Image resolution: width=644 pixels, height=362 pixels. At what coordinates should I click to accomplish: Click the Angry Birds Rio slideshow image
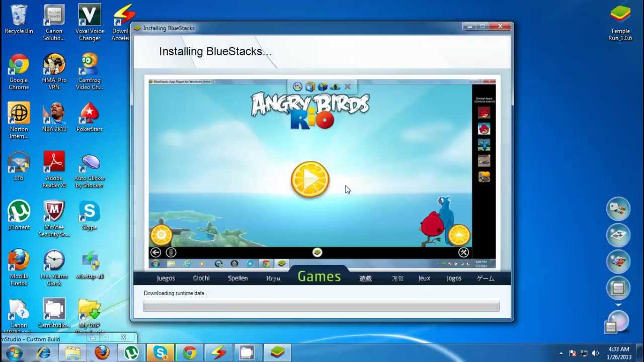coord(322,174)
